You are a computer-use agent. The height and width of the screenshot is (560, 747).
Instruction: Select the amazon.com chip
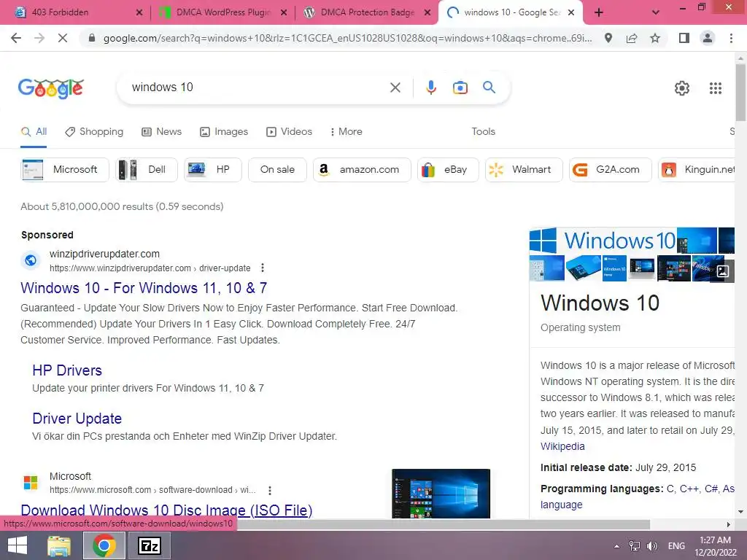(362, 169)
